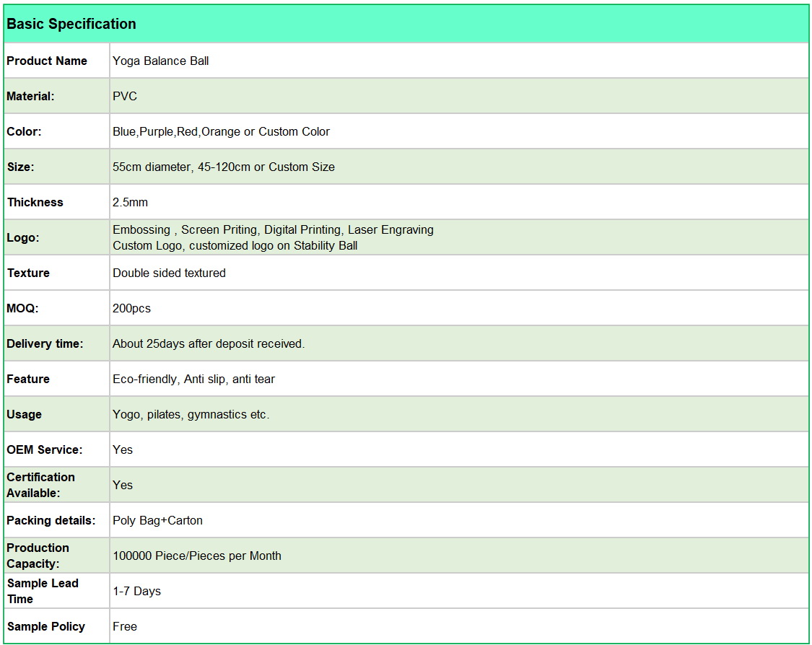Select the 'Product Name' label cell
This screenshot has width=812, height=645.
56,61
